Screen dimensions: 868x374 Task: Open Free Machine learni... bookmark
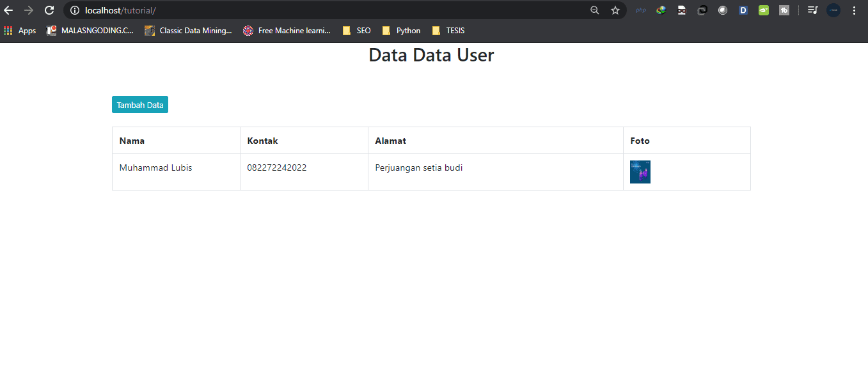coord(287,31)
